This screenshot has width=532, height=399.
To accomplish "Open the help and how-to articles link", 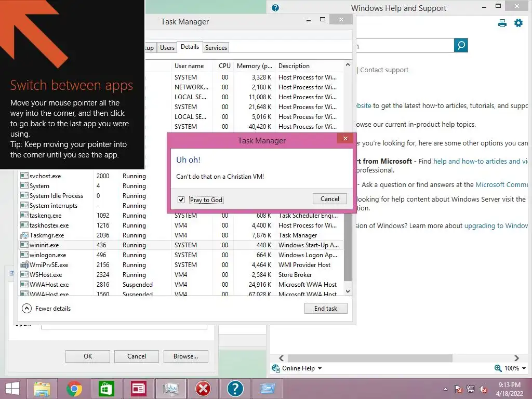I will click(481, 161).
